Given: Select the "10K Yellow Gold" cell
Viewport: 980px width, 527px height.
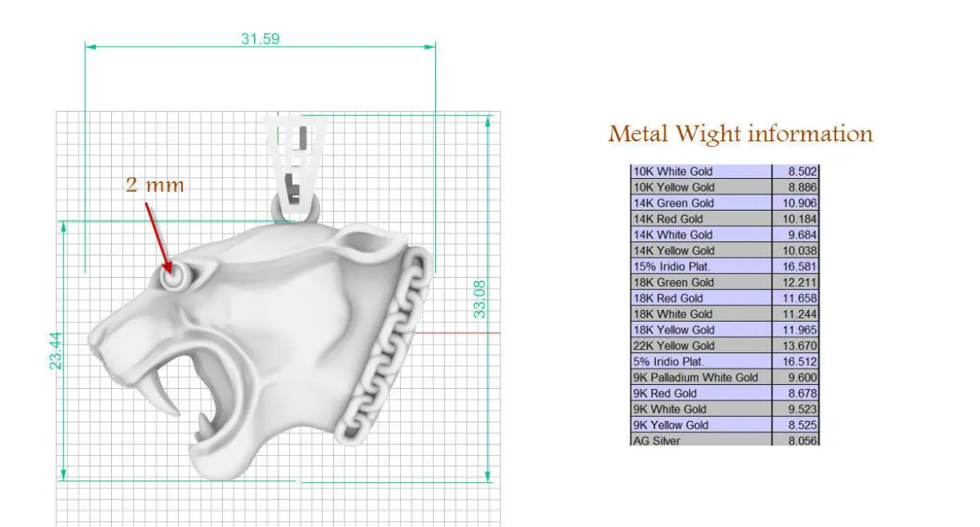Looking at the screenshot, I should pyautogui.click(x=702, y=187).
